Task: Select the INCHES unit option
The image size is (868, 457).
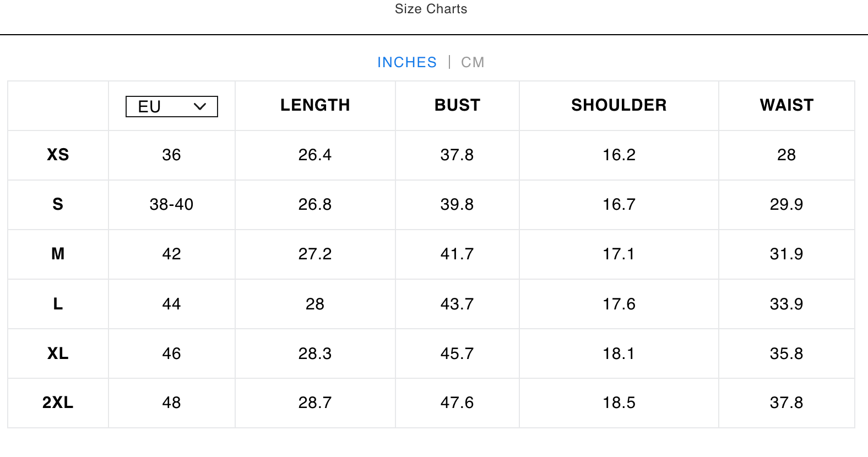Action: (407, 62)
